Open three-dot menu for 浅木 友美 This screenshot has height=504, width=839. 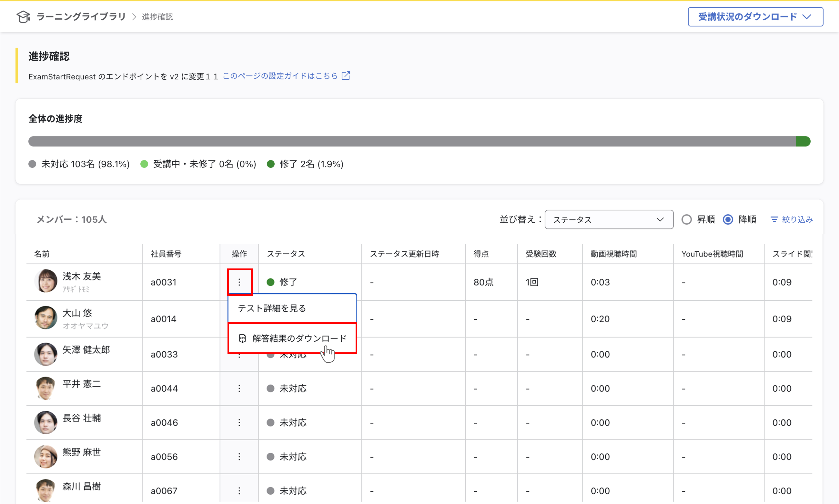coord(239,282)
